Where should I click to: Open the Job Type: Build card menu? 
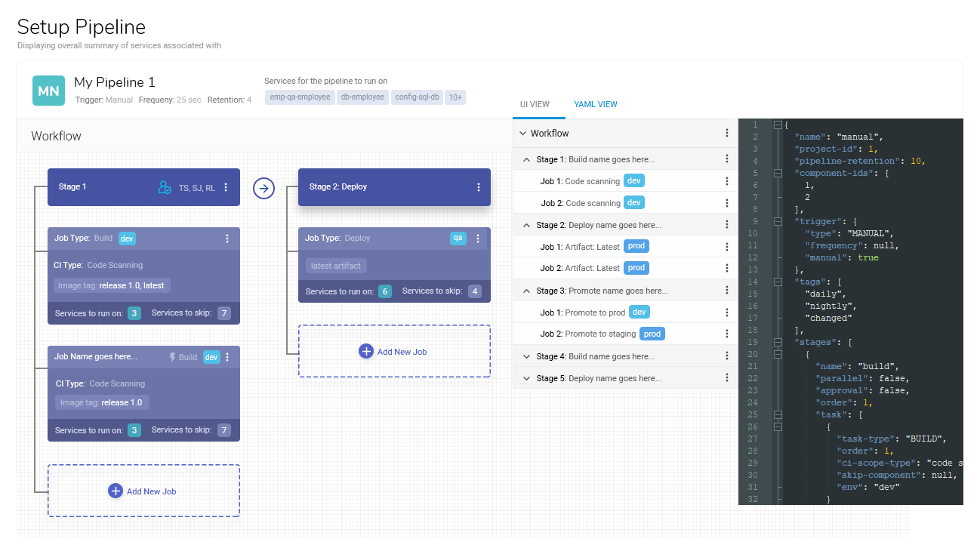(227, 239)
